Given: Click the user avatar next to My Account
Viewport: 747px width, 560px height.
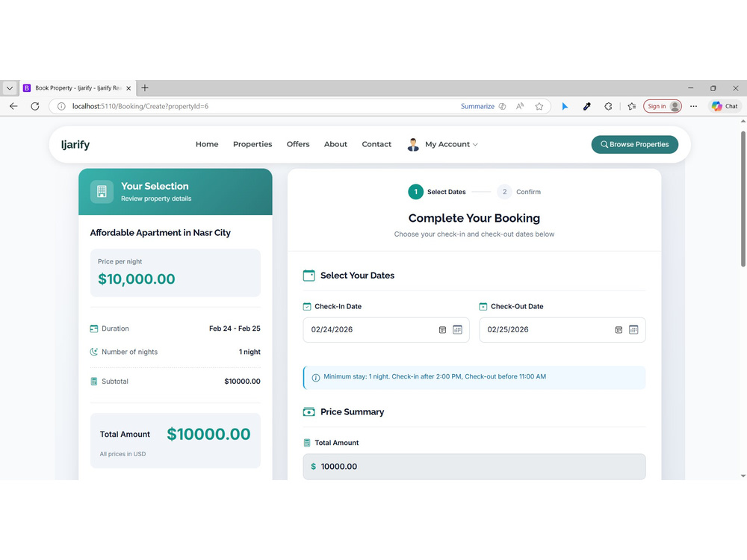Looking at the screenshot, I should [413, 144].
